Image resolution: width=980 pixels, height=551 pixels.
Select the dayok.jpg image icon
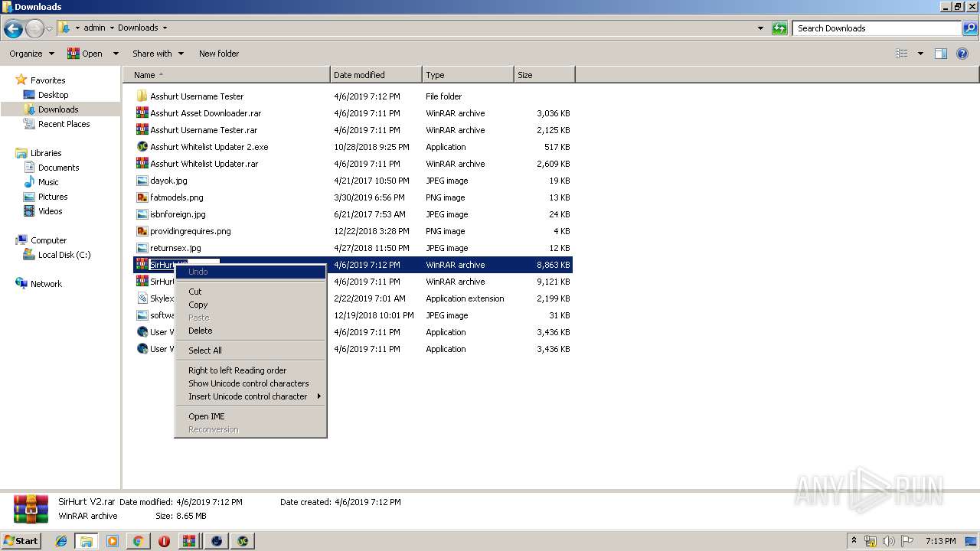(x=142, y=181)
